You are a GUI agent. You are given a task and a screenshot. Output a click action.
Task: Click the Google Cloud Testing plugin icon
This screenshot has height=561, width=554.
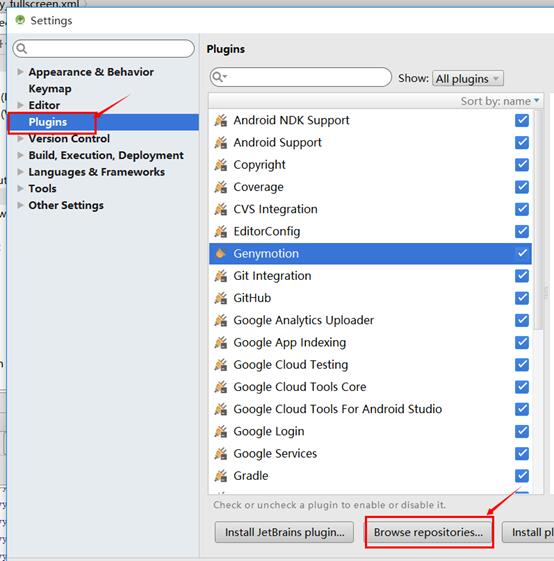point(221,365)
